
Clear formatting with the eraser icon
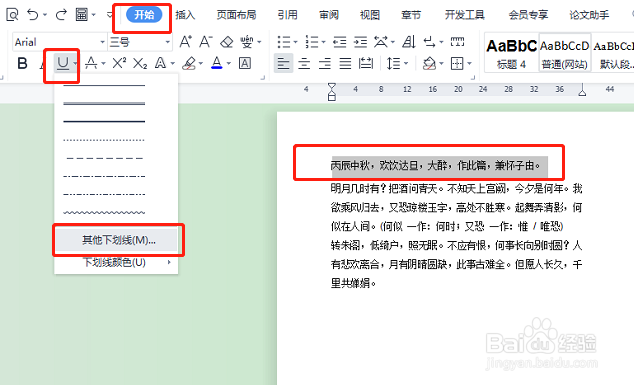(x=227, y=42)
